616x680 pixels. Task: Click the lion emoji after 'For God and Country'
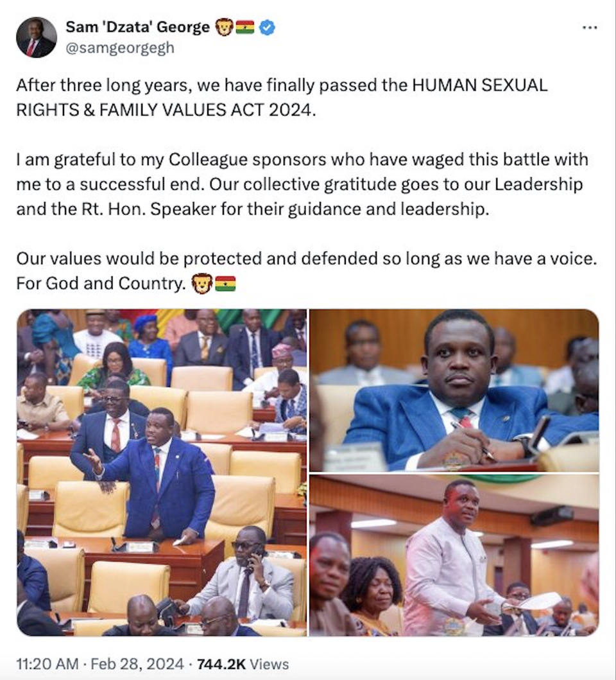click(202, 284)
